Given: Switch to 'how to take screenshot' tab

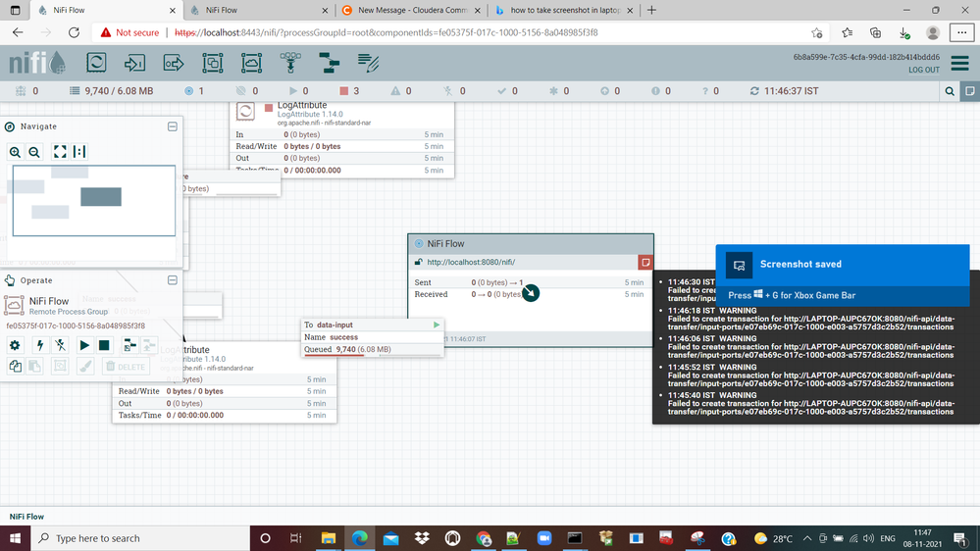Looking at the screenshot, I should pyautogui.click(x=564, y=10).
